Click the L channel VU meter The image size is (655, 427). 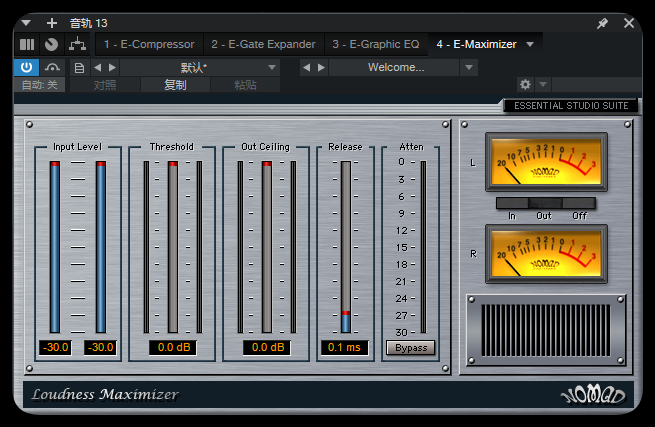pyautogui.click(x=546, y=162)
